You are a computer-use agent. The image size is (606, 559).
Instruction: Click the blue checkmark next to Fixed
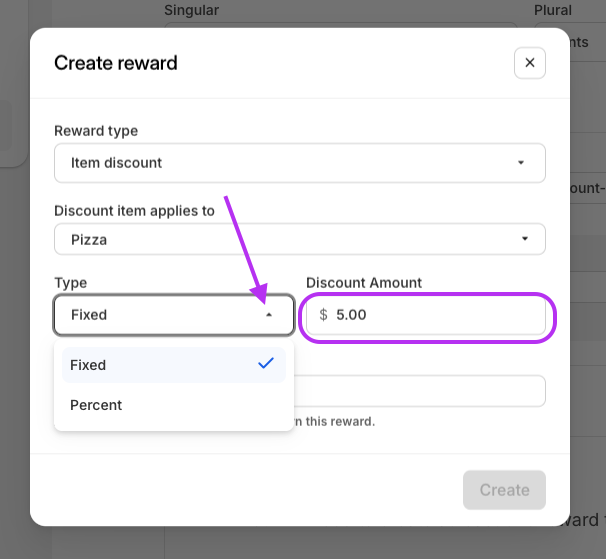(266, 364)
